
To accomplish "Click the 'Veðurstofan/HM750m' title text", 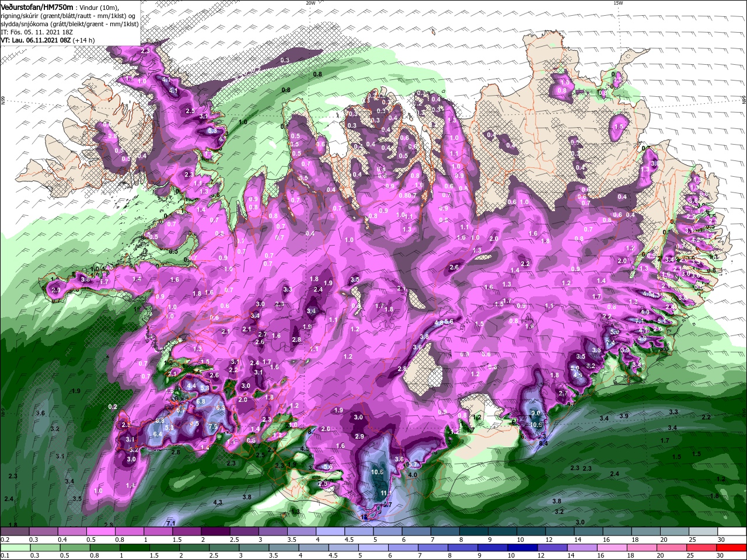I will 37,6.
